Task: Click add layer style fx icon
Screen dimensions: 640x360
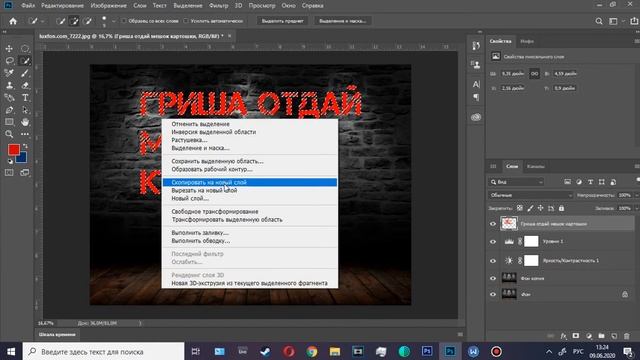Action: tap(563, 336)
